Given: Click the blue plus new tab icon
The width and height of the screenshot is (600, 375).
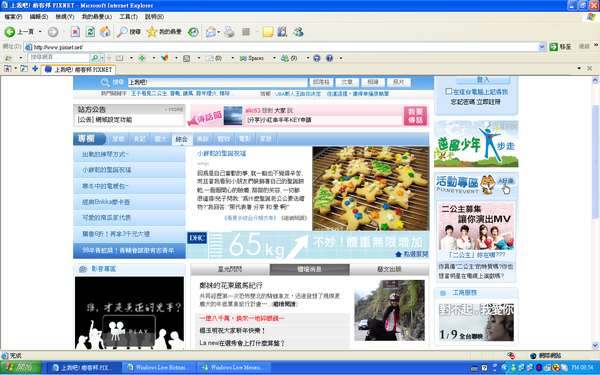Looking at the screenshot, I should point(35,69).
